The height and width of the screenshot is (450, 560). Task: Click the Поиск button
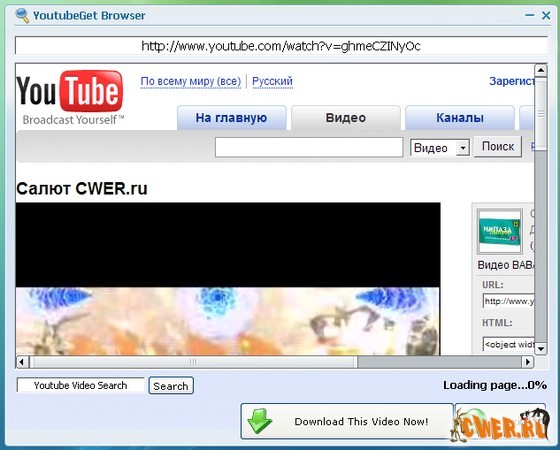pyautogui.click(x=498, y=146)
